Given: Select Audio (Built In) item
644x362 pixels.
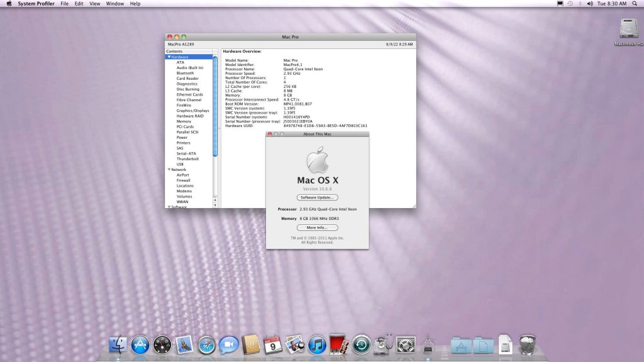Looking at the screenshot, I should tap(190, 68).
